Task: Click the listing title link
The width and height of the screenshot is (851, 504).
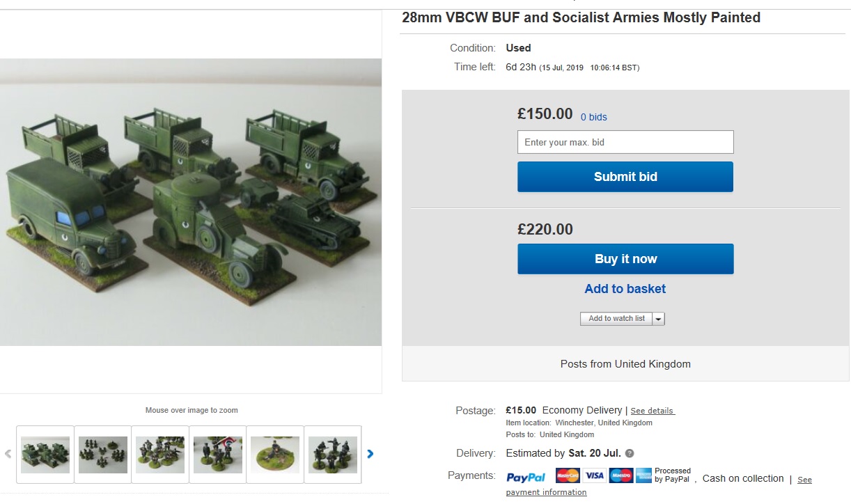Action: [x=581, y=17]
